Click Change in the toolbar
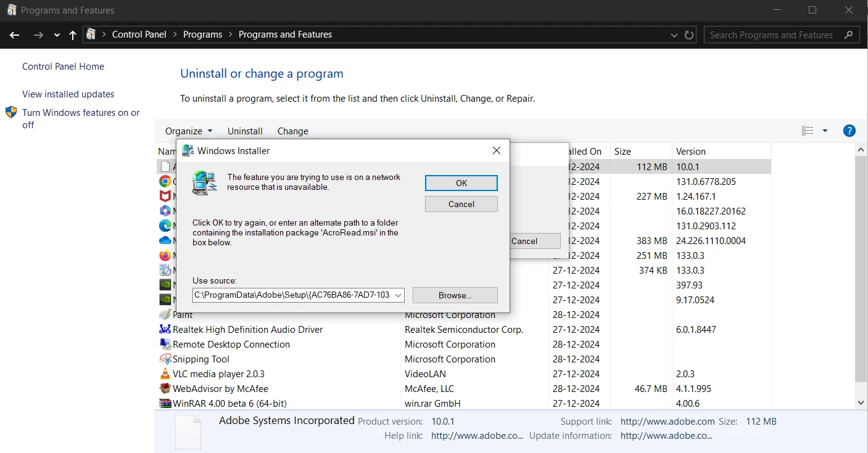Screen dimensions: 868x453 [x=292, y=131]
